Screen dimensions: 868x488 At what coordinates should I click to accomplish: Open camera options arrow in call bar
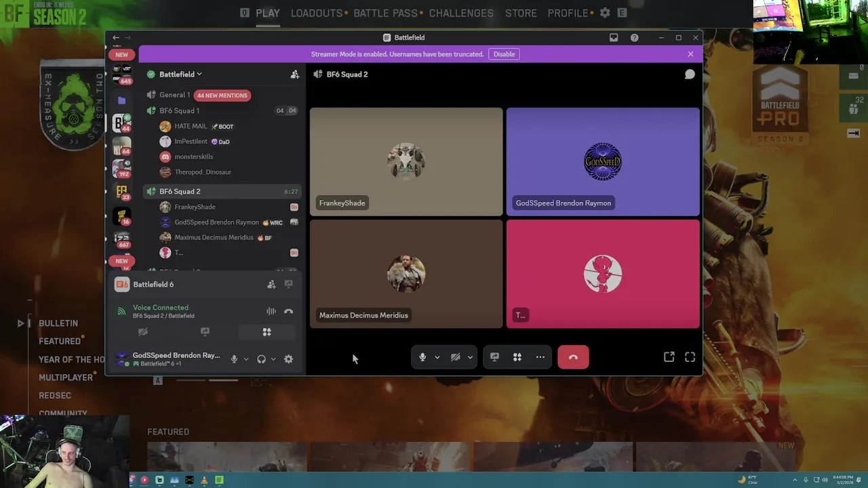point(470,357)
